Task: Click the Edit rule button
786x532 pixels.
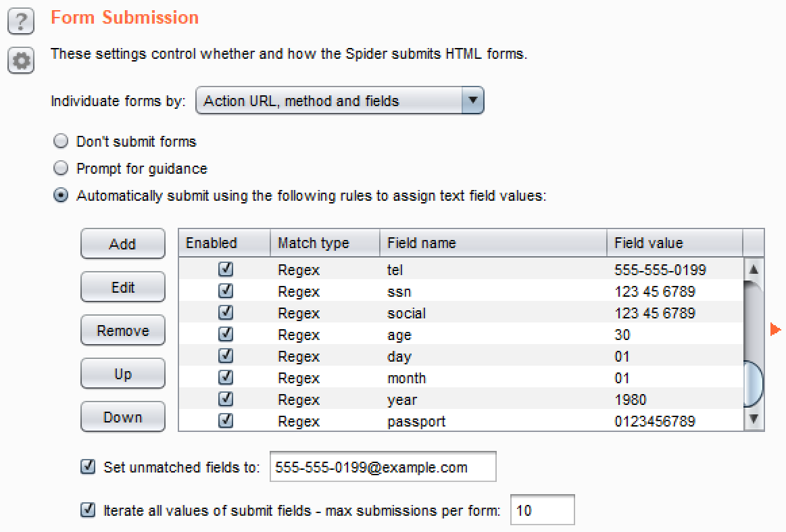Action: pos(122,287)
